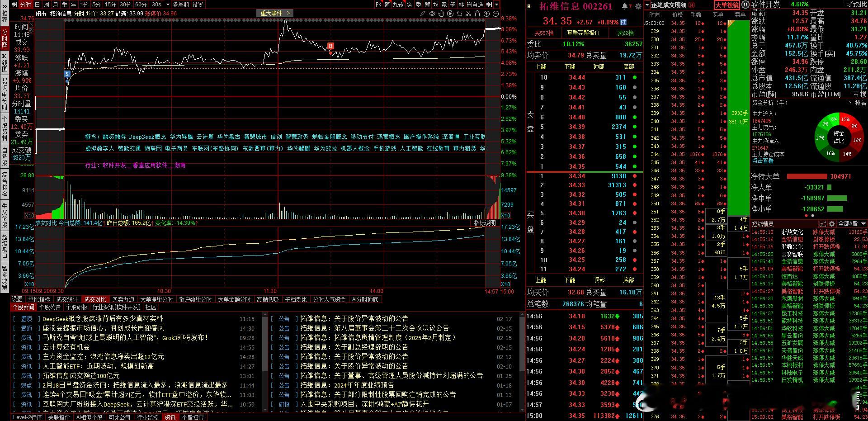Expand the 逐笔成交明细 panel dropdown arrow
Image resolution: width=868 pixels, height=421 pixels.
[647, 5]
